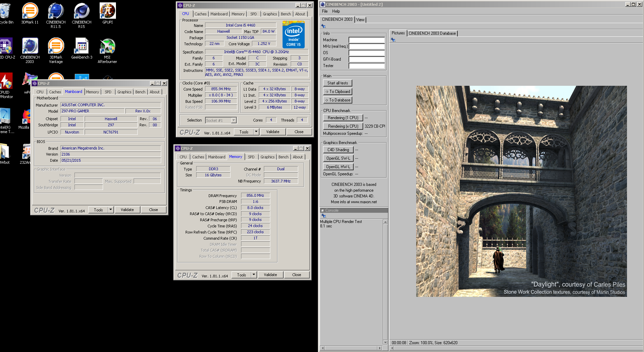The image size is (644, 352).
Task: Click the Z97-PRO GAMER model value
Action: tap(92, 111)
